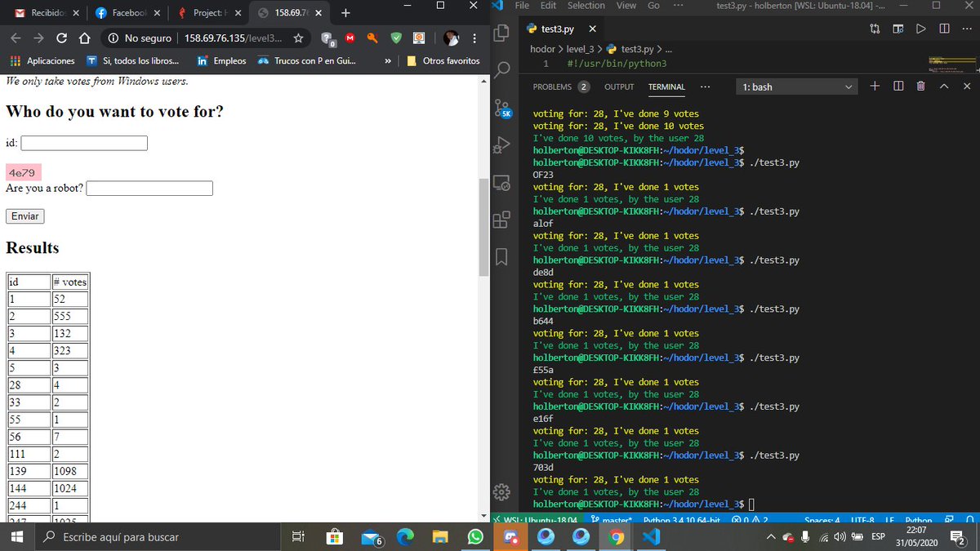980x551 pixels.
Task: Click Python 3.4.10 64-bit interpreter status
Action: 681,520
